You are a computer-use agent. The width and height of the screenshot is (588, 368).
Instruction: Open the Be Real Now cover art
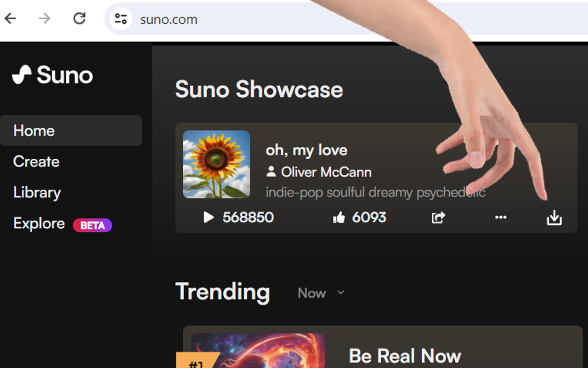pos(258,351)
